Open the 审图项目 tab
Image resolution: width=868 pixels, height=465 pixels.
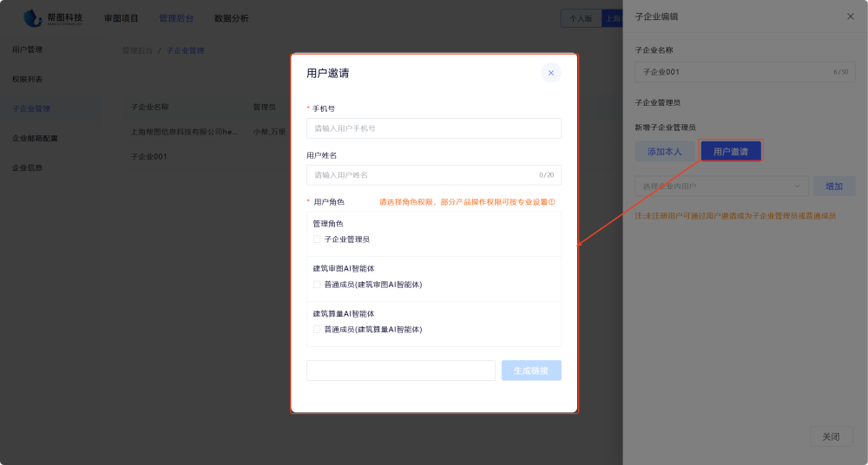coord(121,18)
